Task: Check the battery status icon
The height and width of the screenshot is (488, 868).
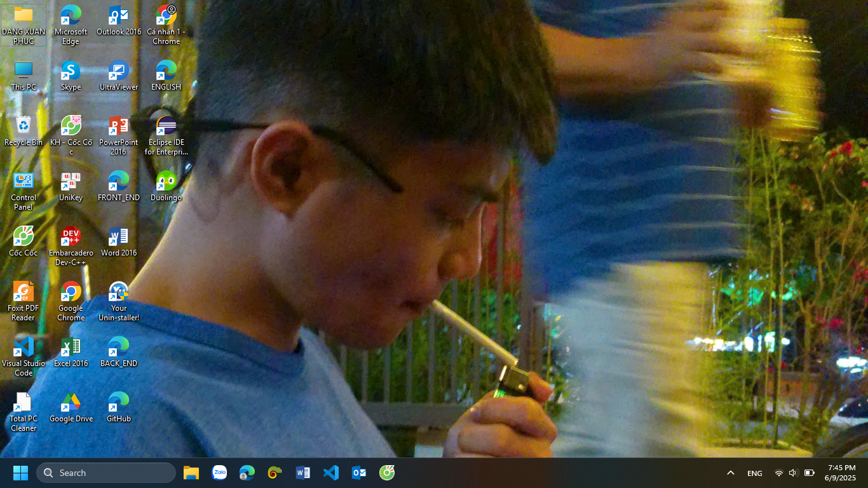Action: 810,473
